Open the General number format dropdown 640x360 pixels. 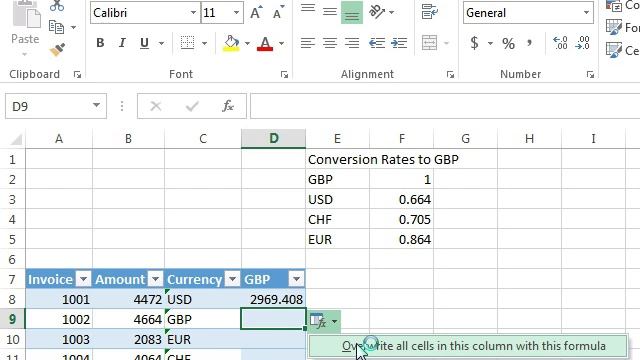pyautogui.click(x=586, y=13)
